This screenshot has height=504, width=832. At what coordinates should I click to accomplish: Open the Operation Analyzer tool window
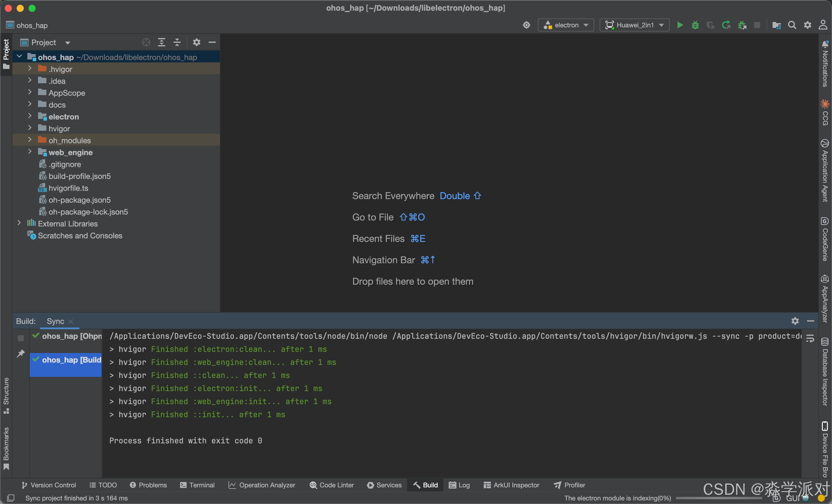point(262,485)
